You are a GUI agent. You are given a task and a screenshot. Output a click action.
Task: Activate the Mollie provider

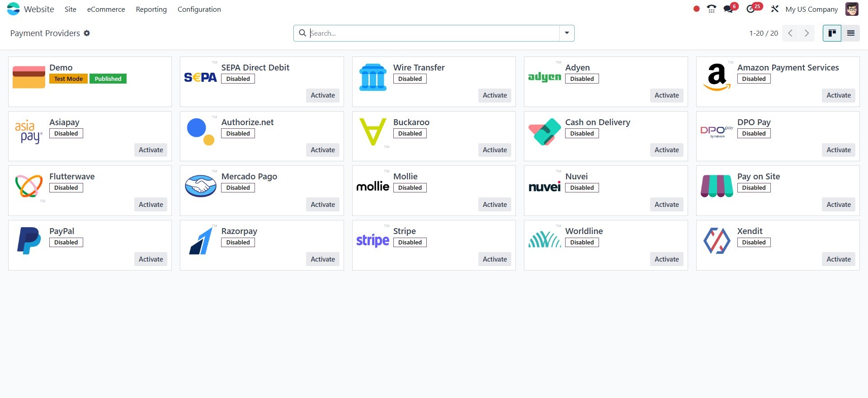(495, 205)
